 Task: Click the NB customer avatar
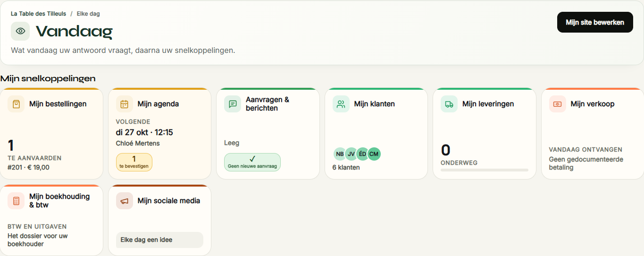click(340, 154)
